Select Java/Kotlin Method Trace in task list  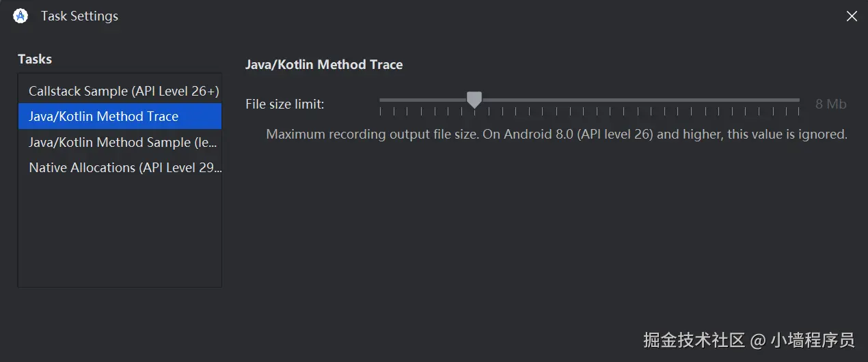(x=103, y=116)
